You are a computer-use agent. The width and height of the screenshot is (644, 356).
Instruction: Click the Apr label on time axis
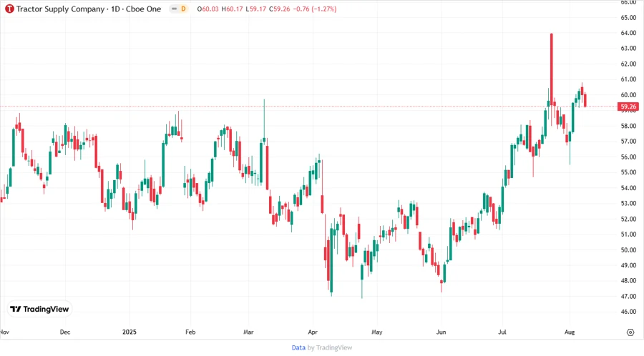click(x=313, y=332)
